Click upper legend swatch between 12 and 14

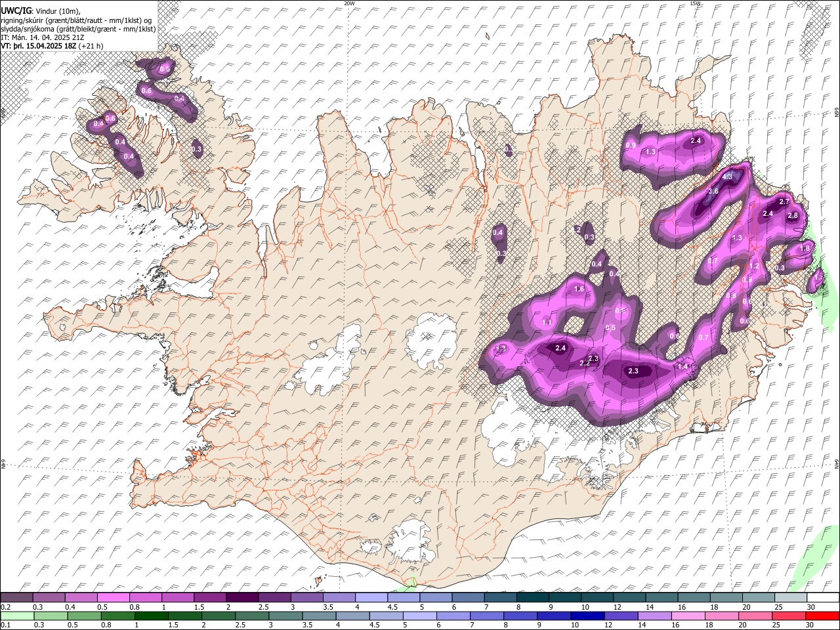[629, 597]
